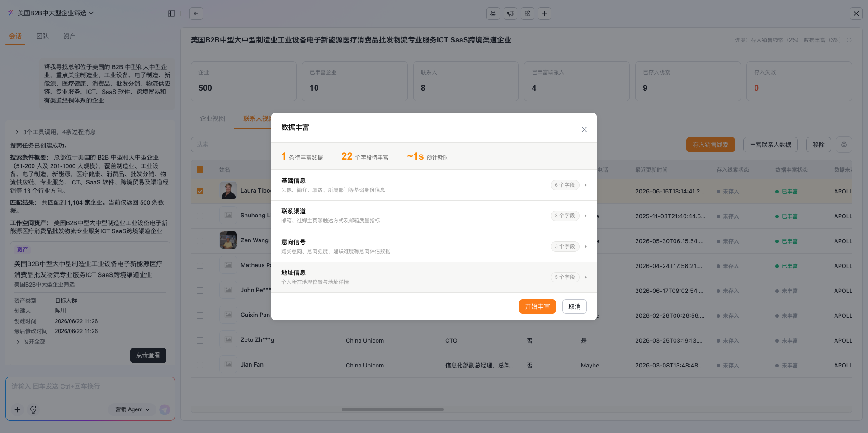Open the apps grid icon
Viewport: 868px width, 433px height.
(528, 14)
